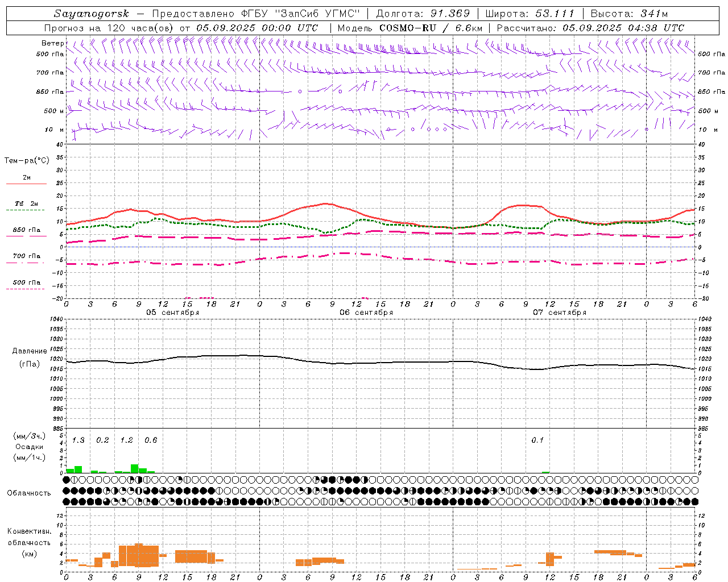Click the 'Широта: 53.111' latitude value

pos(530,14)
